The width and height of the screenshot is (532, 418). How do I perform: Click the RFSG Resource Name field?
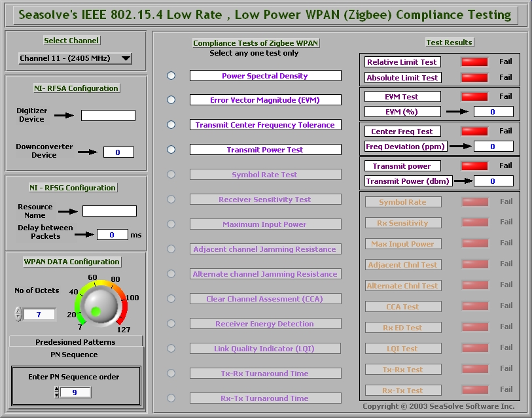tap(109, 211)
